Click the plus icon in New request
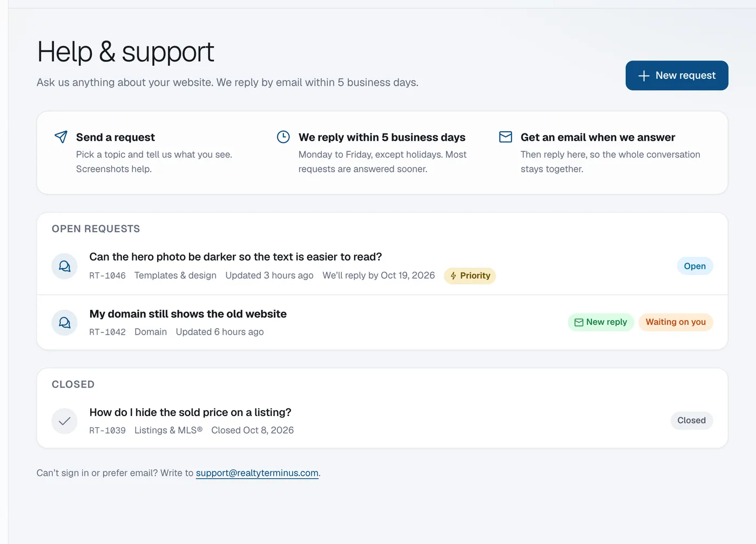 coord(644,76)
